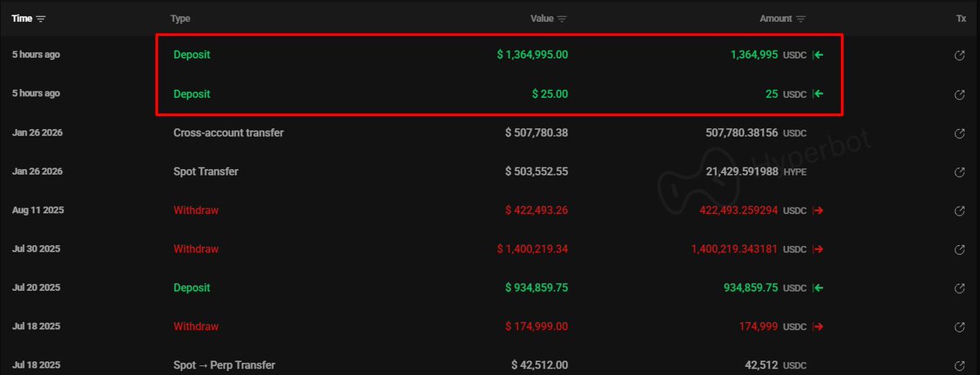Select the $1,364,995.00 Deposit type label

[x=191, y=55]
